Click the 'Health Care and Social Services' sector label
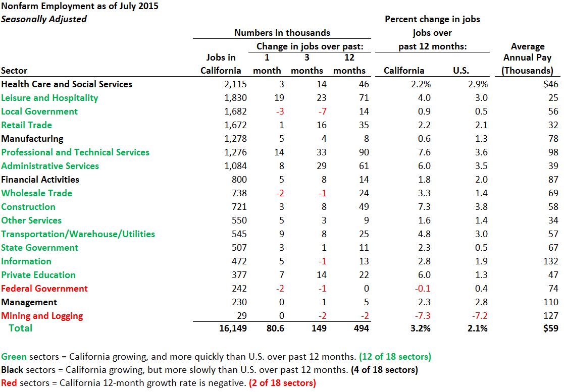This screenshot has width=564, height=392. [67, 84]
